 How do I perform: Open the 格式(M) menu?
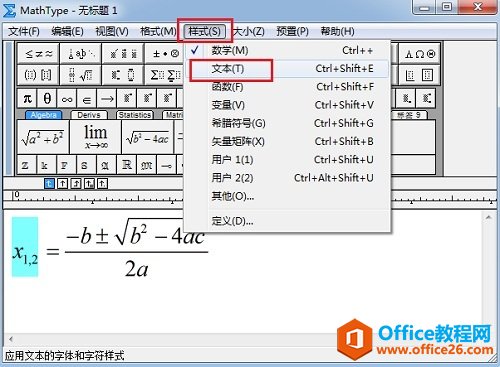click(x=158, y=32)
